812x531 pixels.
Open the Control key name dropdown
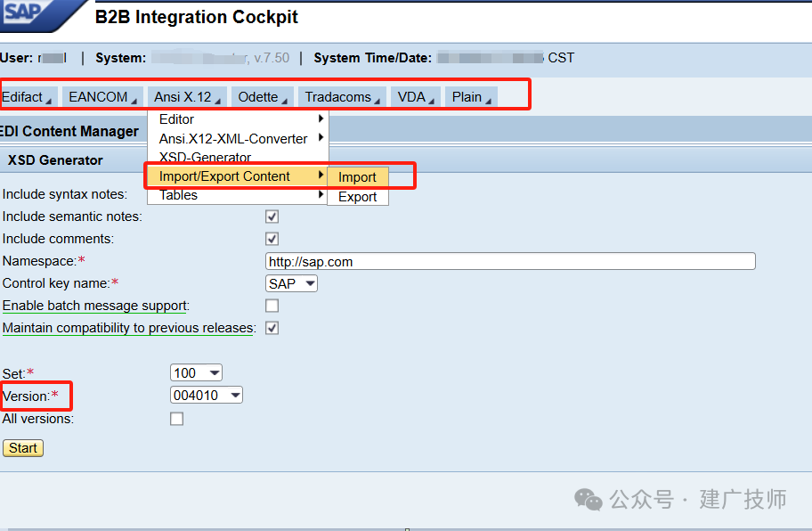tap(291, 284)
